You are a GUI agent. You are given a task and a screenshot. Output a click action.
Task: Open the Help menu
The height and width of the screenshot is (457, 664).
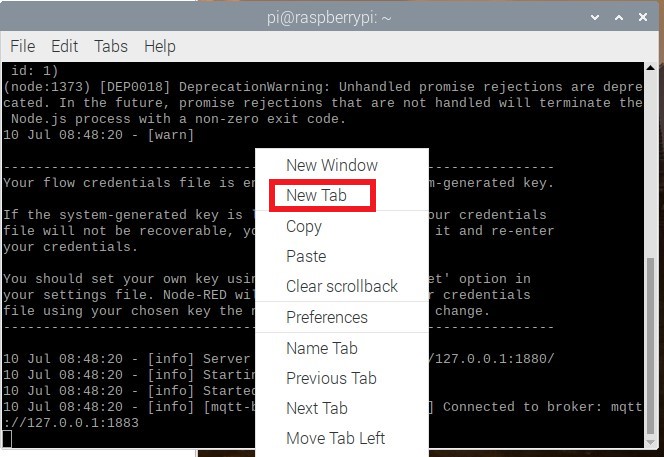(x=160, y=46)
